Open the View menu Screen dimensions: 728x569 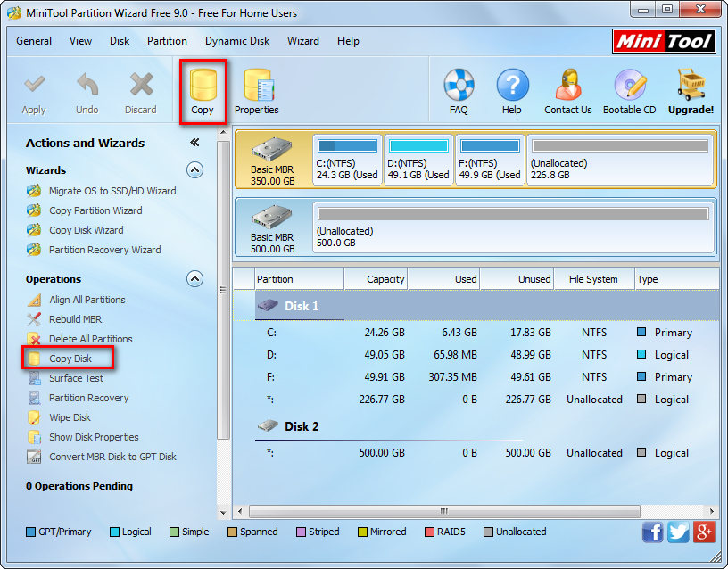click(x=80, y=41)
